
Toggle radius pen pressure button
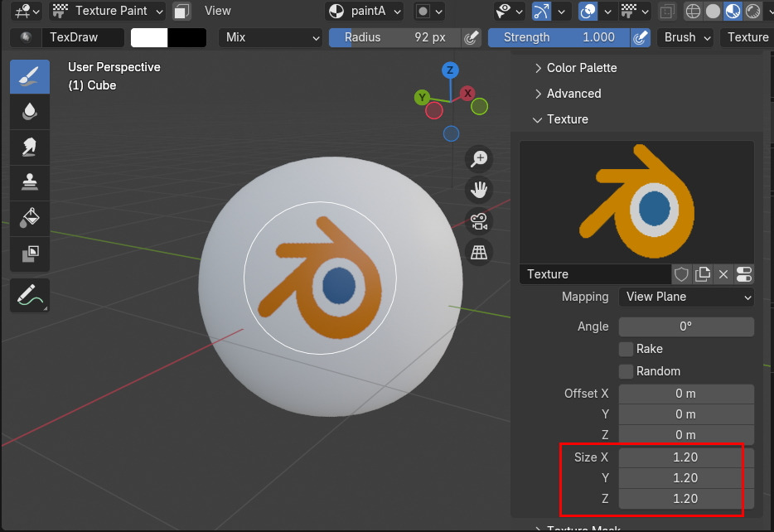(472, 37)
